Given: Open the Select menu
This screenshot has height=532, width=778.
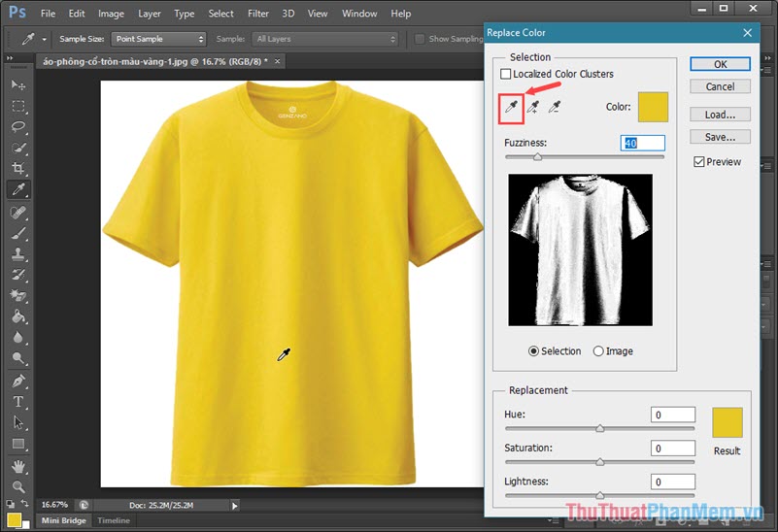Looking at the screenshot, I should click(x=220, y=14).
